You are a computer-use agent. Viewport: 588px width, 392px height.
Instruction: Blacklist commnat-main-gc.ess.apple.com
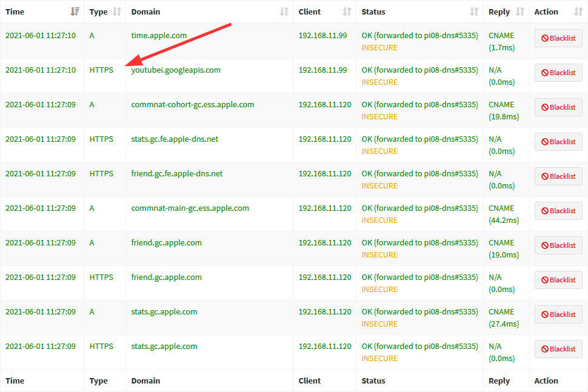click(x=558, y=211)
